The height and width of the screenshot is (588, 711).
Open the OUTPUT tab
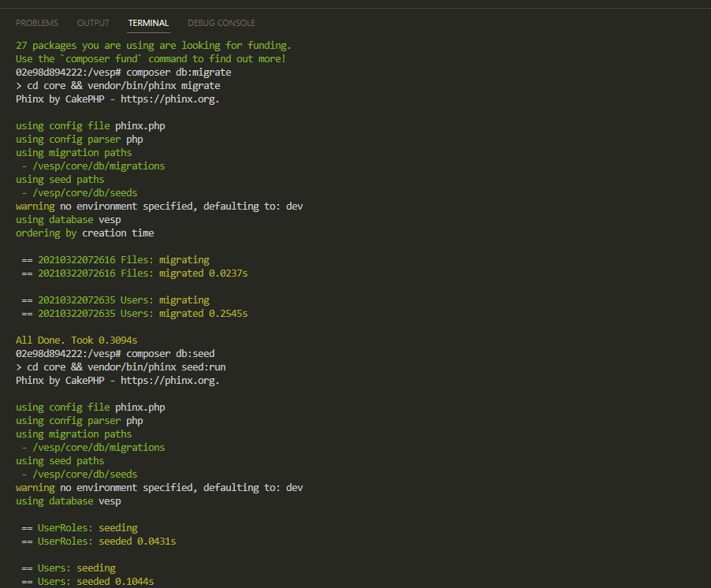93,23
